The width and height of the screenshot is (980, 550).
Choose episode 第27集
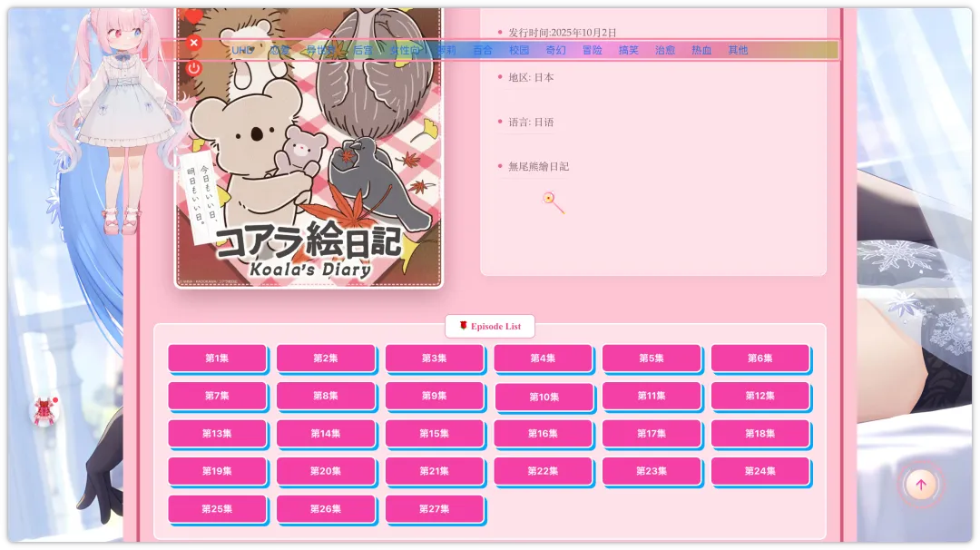pos(435,509)
